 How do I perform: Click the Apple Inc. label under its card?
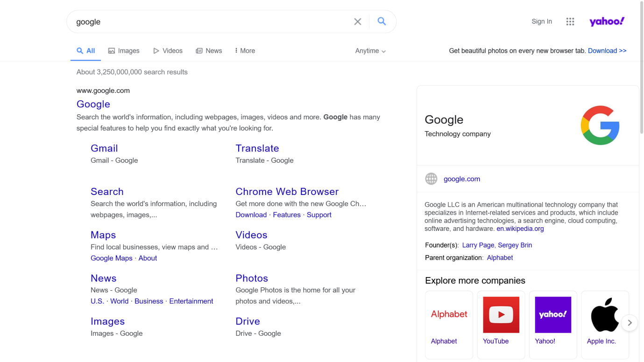pos(602,341)
